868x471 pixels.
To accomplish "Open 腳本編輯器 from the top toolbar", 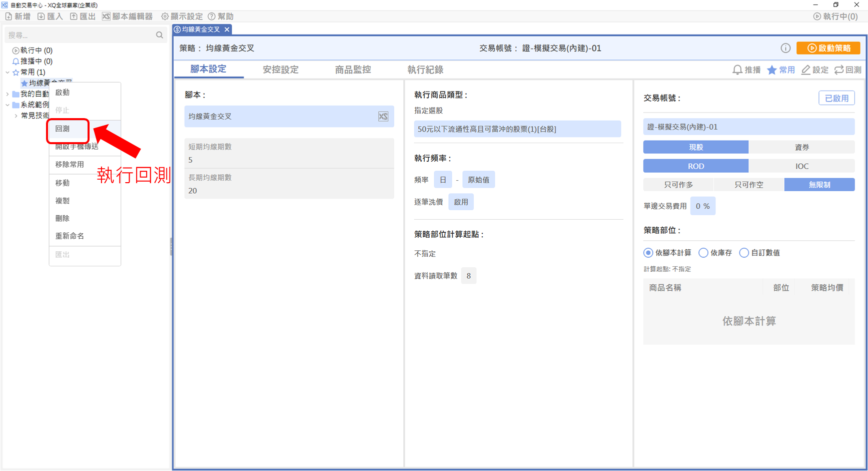I will (x=128, y=17).
